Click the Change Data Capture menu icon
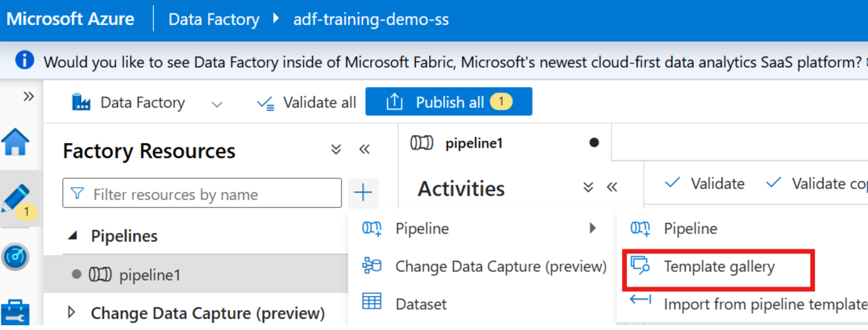Image resolution: width=868 pixels, height=330 pixels. tap(372, 265)
